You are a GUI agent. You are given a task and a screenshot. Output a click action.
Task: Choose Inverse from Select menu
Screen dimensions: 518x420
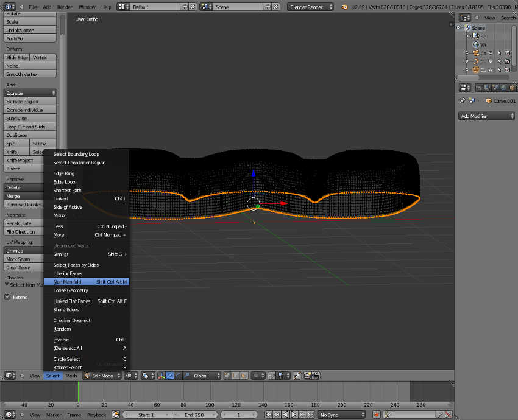pos(87,340)
